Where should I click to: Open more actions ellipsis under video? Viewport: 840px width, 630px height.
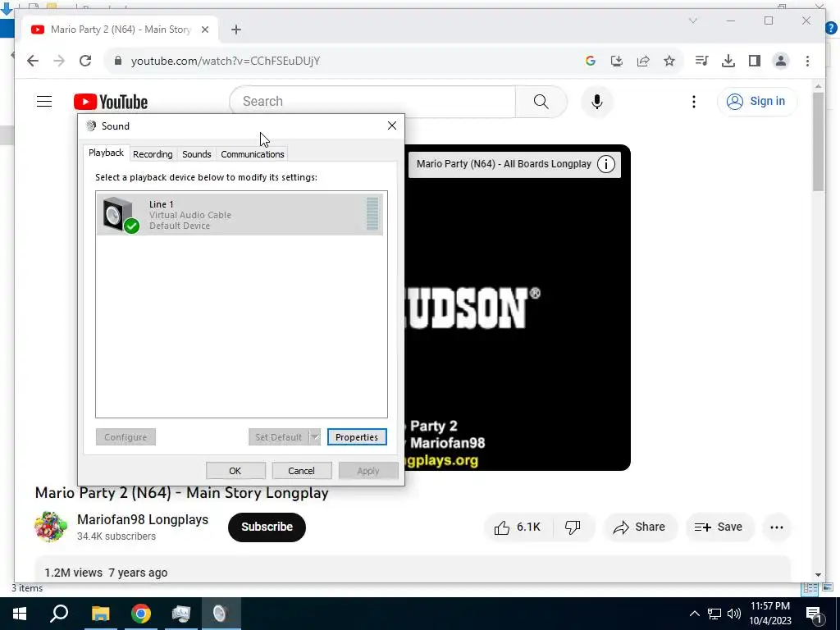[x=777, y=527]
